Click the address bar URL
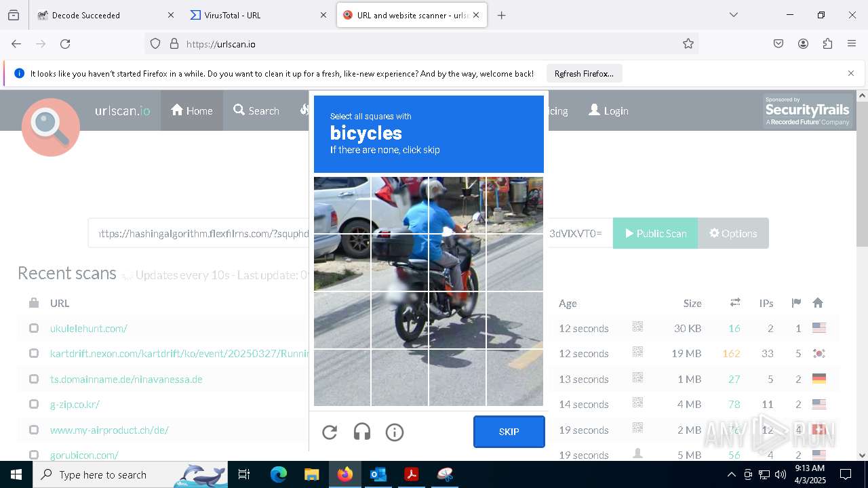This screenshot has width=868, height=488. [220, 44]
